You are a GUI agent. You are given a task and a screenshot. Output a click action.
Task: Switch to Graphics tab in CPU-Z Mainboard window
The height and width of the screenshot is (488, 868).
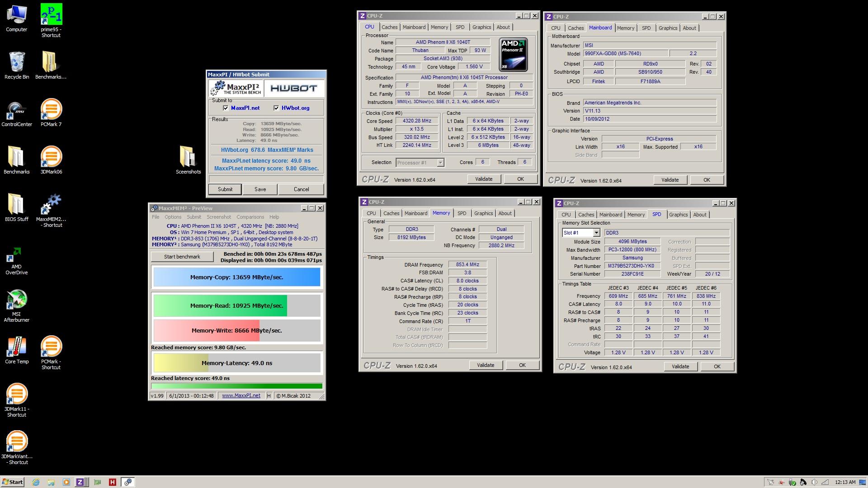click(x=668, y=28)
